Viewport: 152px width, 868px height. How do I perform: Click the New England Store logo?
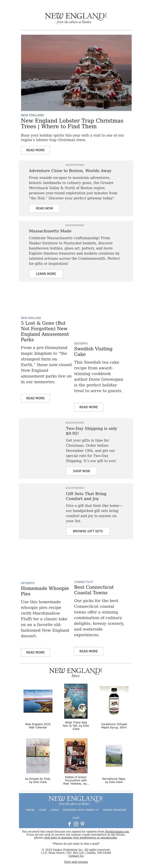(x=76, y=672)
